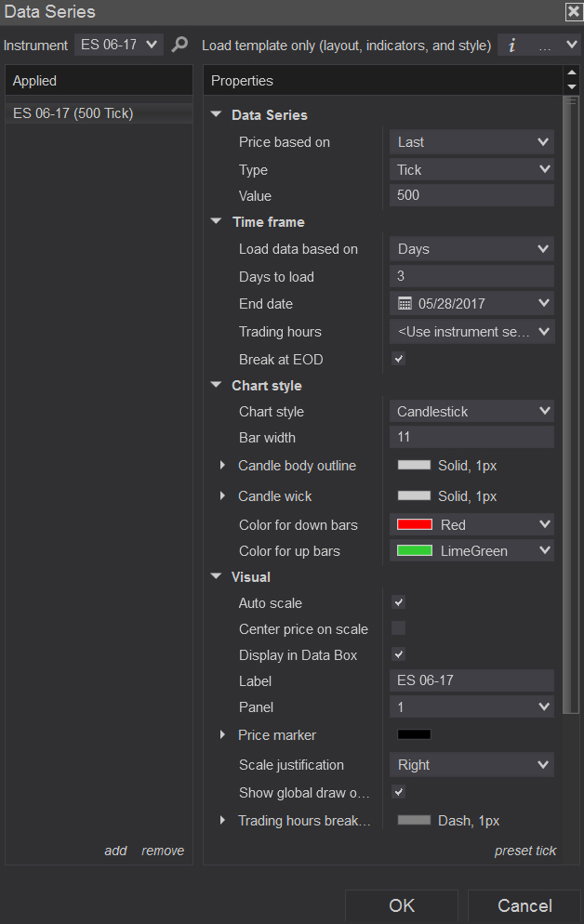Enable Center price on scale

click(398, 628)
